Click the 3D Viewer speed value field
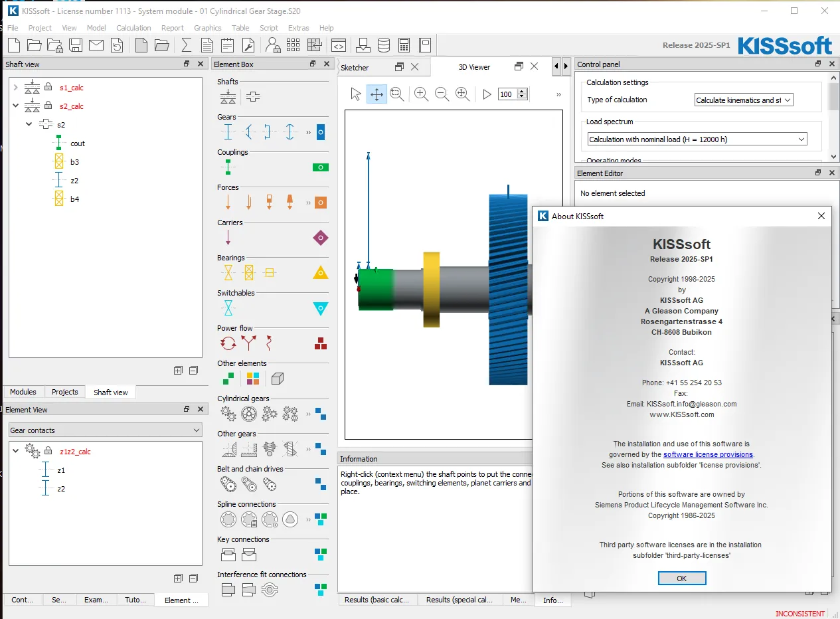The width and height of the screenshot is (840, 619). (x=507, y=94)
